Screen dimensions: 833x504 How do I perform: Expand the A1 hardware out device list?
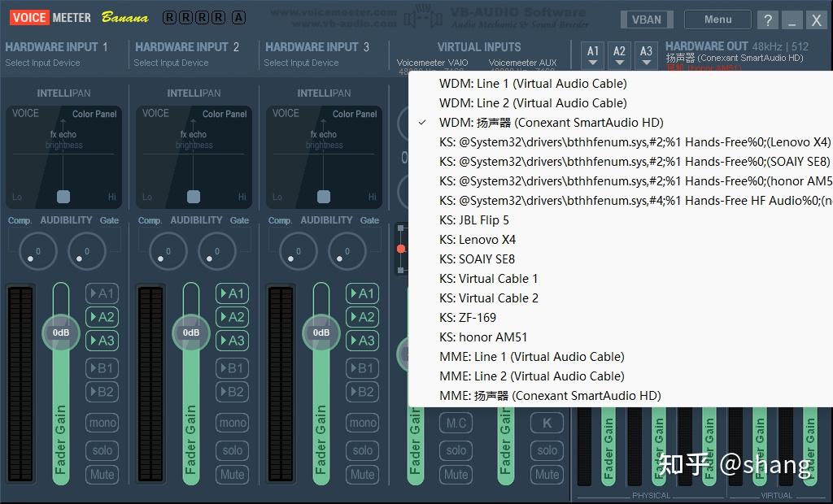pyautogui.click(x=593, y=55)
